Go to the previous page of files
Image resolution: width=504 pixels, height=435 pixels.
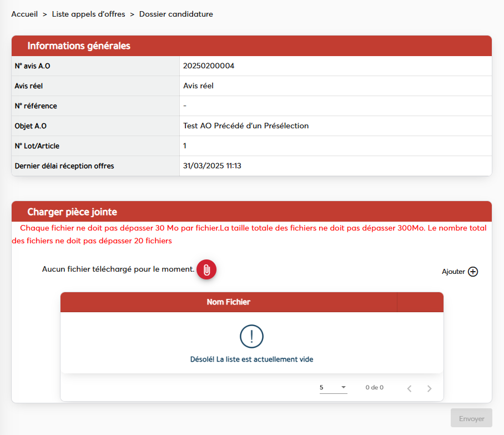coord(409,388)
